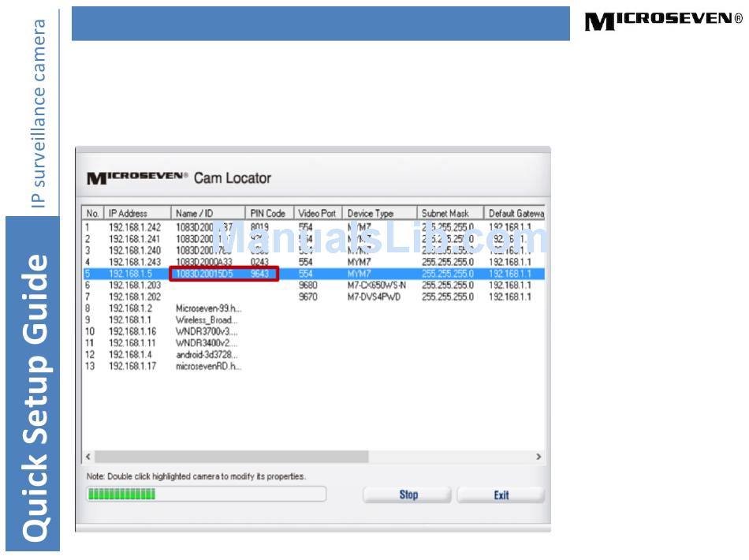Viewport: 749px width, 560px height.
Task: Click the horizontal scrollbar thumb
Action: point(231,457)
